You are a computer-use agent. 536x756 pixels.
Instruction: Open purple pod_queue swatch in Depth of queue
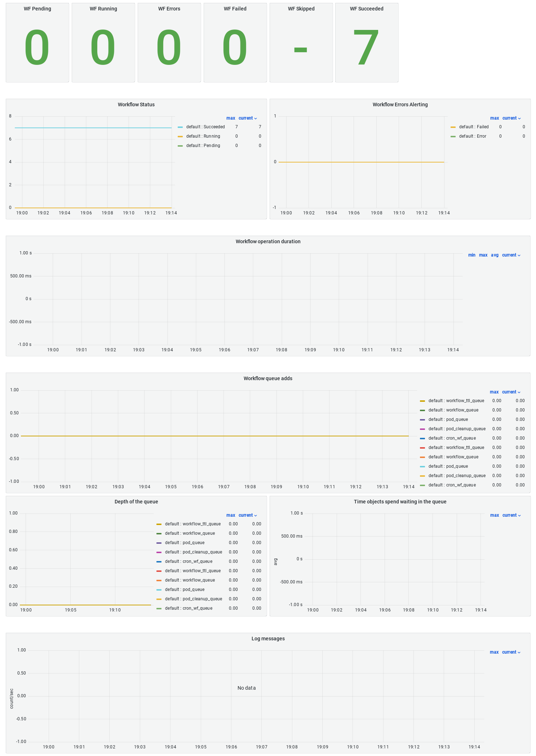click(x=159, y=543)
